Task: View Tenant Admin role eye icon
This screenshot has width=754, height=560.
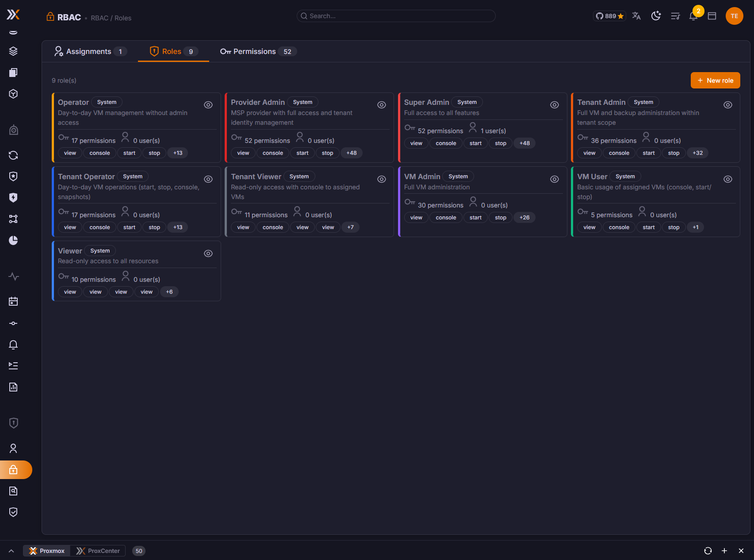Action: tap(728, 105)
